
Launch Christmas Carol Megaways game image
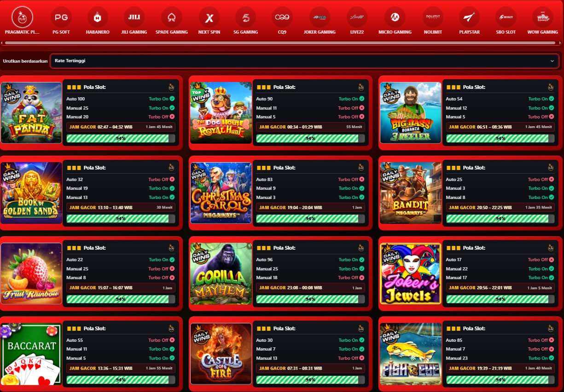click(221, 193)
